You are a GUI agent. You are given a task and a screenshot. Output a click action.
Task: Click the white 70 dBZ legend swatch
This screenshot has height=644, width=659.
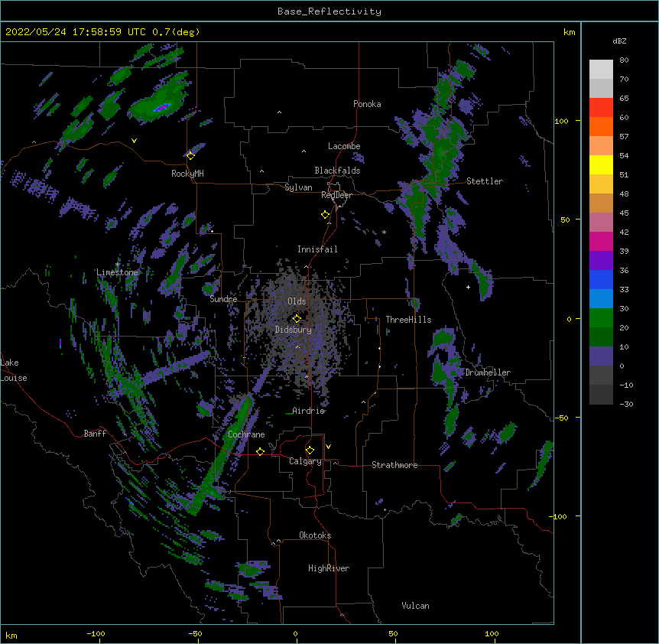[601, 70]
